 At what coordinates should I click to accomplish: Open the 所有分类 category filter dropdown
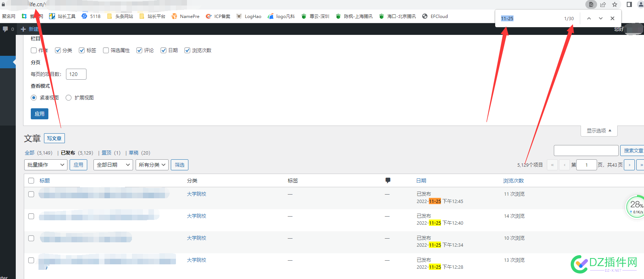pyautogui.click(x=152, y=165)
